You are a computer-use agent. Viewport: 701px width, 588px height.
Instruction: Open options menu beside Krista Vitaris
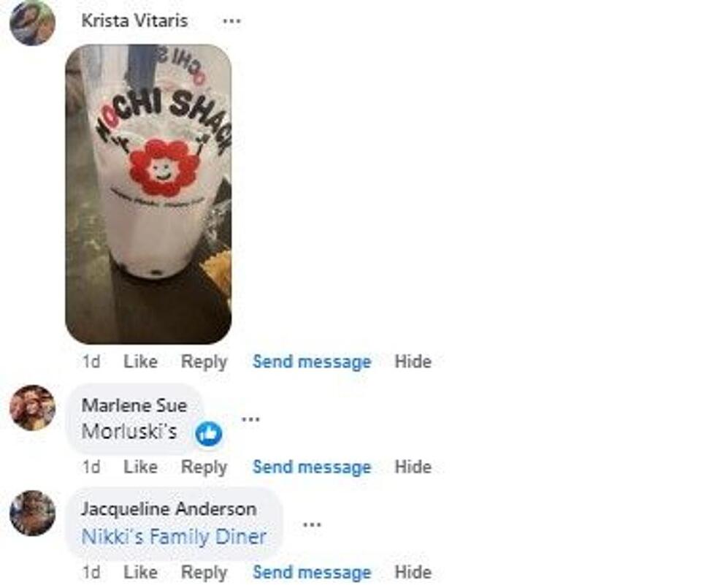coord(231,21)
